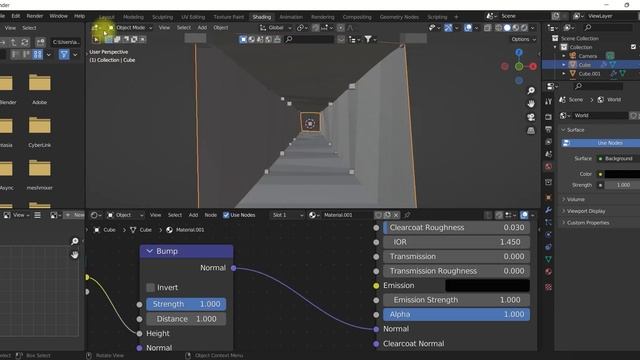The image size is (640, 360).
Task: Click the blue Z axis gizmo dot
Action: (x=519, y=52)
